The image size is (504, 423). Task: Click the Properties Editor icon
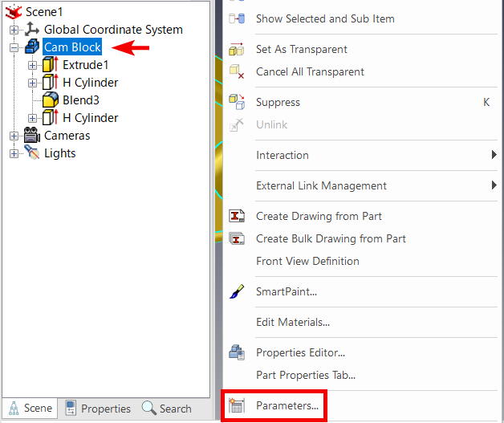(237, 352)
